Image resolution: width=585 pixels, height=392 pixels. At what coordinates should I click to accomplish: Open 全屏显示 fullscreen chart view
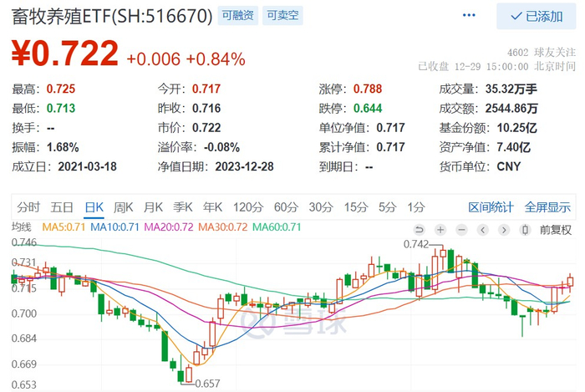pos(547,207)
